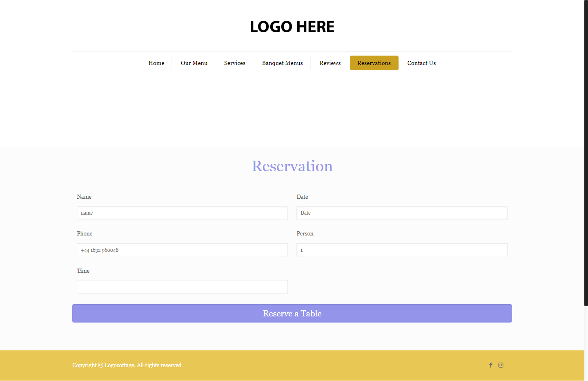
Task: Click the Time field label
Action: click(x=83, y=271)
